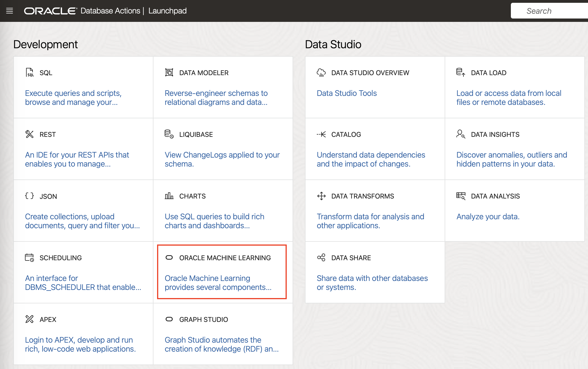The image size is (588, 369).
Task: Open the Data Studio Tools link
Action: (x=346, y=93)
